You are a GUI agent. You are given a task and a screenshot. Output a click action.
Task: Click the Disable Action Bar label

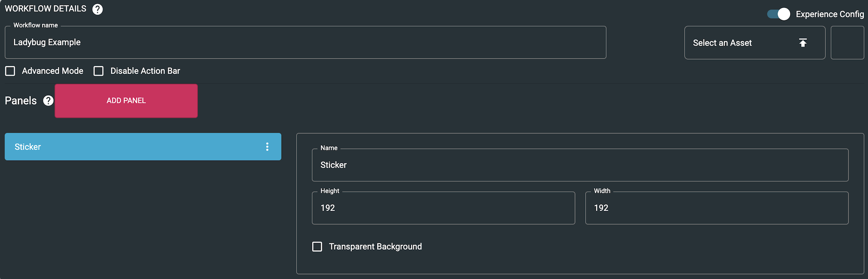click(x=145, y=71)
